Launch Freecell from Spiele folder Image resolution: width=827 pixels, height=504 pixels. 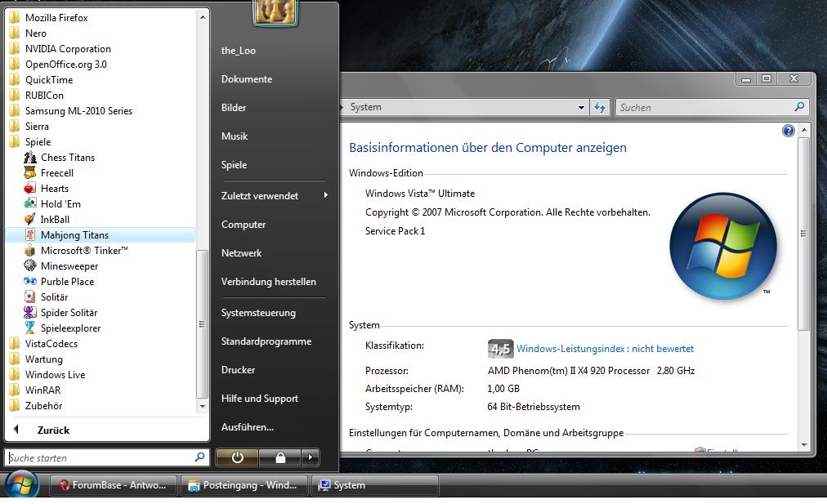[x=30, y=173]
